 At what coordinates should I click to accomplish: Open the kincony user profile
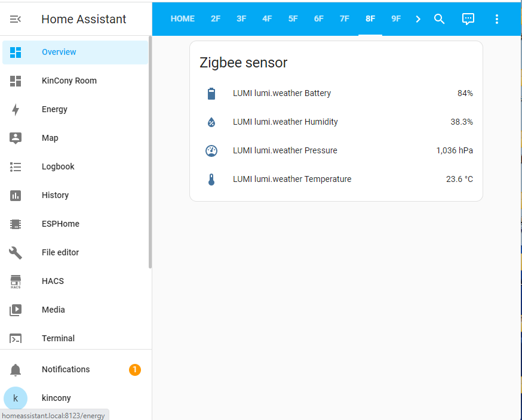click(56, 398)
